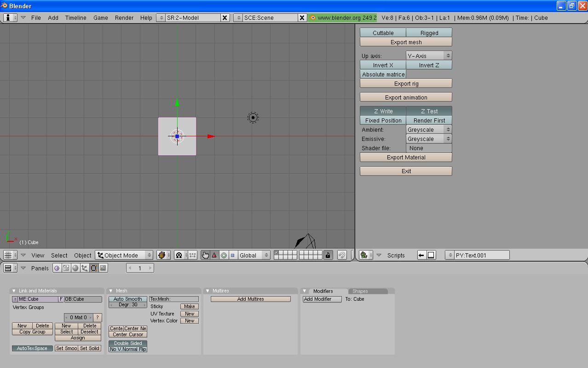Open the Shading context sphere icon
Image resolution: width=588 pixels, height=368 pixels.
pyautogui.click(x=75, y=268)
